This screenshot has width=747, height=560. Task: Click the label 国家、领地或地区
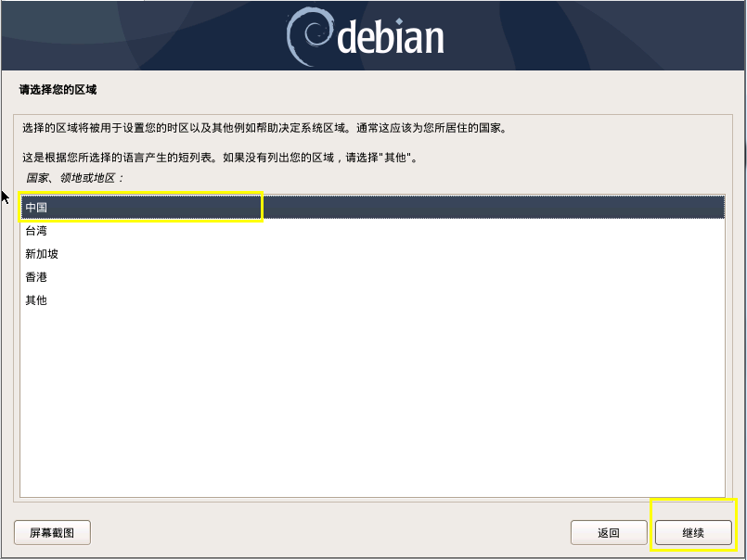pos(75,178)
